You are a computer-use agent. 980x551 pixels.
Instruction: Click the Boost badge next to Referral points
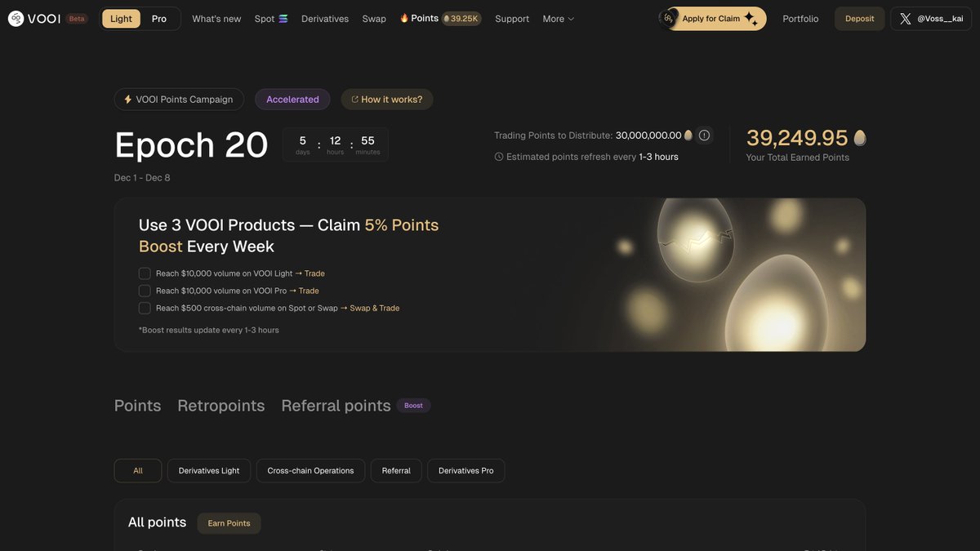click(x=414, y=406)
